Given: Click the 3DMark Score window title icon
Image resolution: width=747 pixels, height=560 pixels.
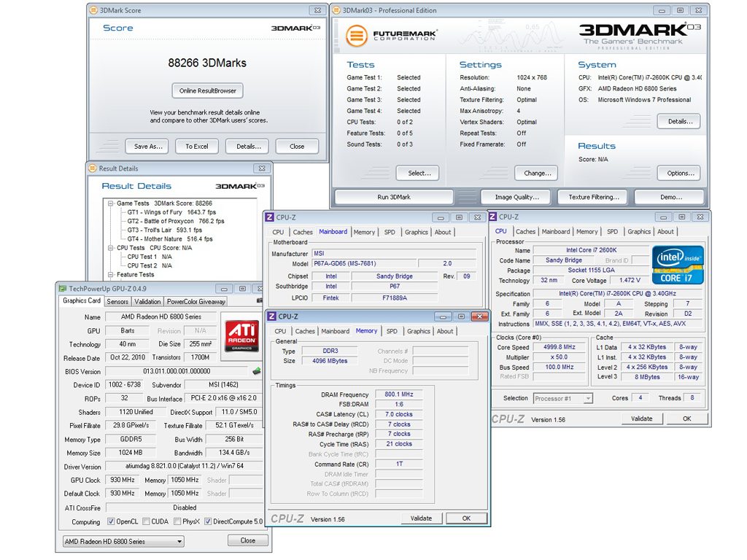Looking at the screenshot, I should coord(94,10).
